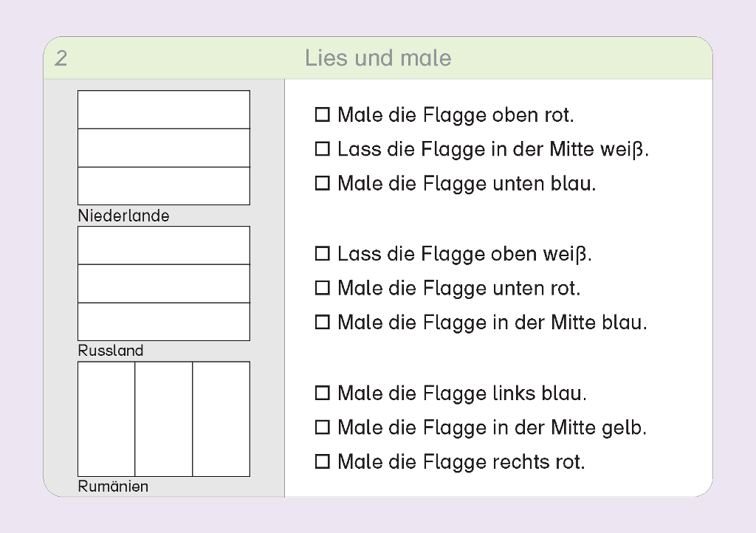Click the 'Lies und male' heading

378,58
